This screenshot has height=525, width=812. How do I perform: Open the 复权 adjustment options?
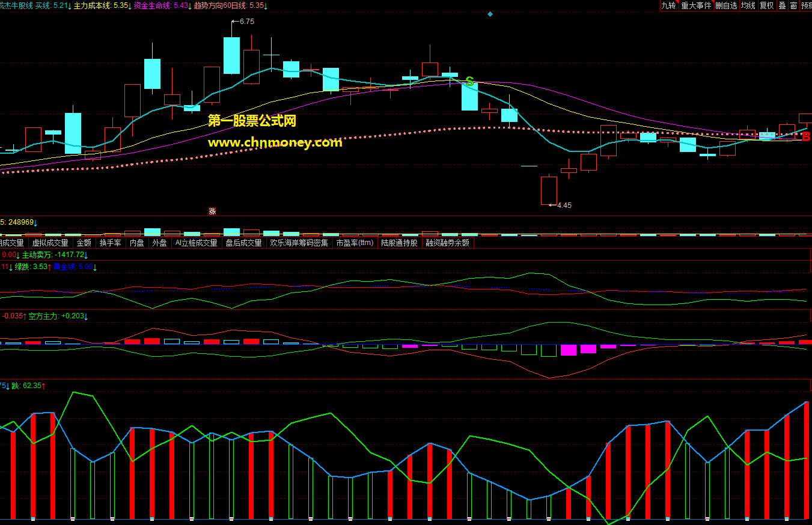click(766, 5)
